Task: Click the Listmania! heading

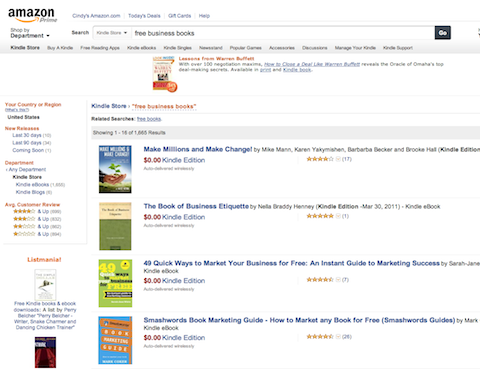Action: click(x=44, y=260)
